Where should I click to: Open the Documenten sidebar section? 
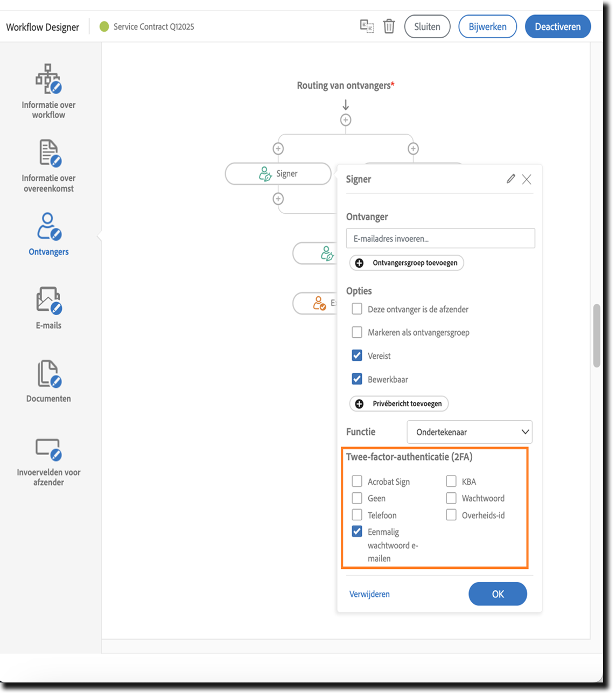click(48, 381)
